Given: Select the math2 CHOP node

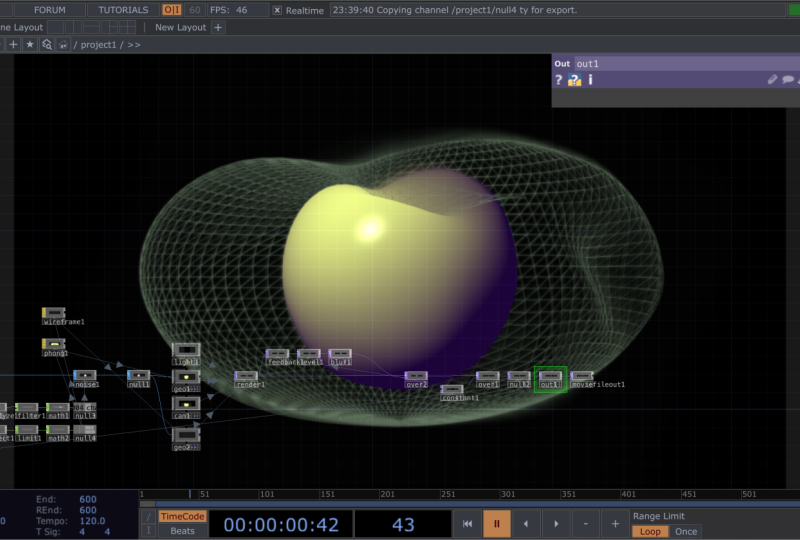Looking at the screenshot, I should pyautogui.click(x=58, y=430).
